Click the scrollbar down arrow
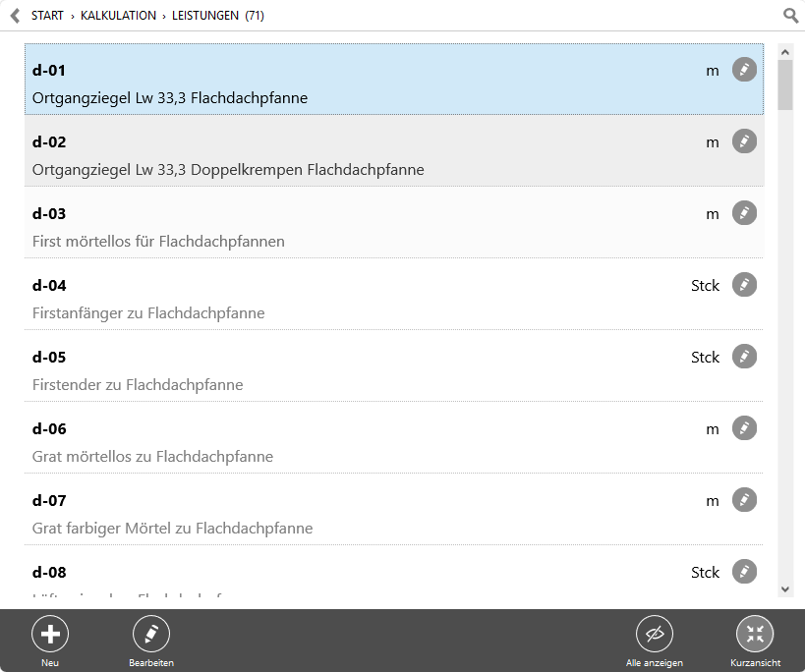The height and width of the screenshot is (672, 805). [x=784, y=589]
